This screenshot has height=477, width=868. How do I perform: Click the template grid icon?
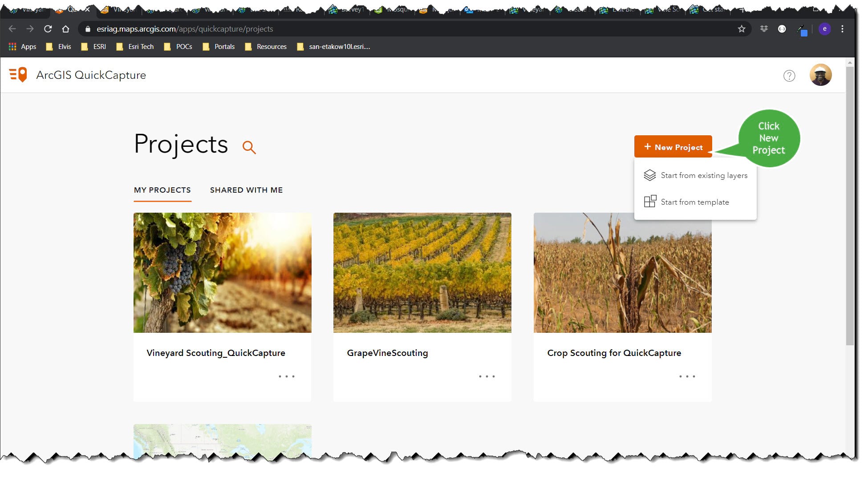click(650, 202)
